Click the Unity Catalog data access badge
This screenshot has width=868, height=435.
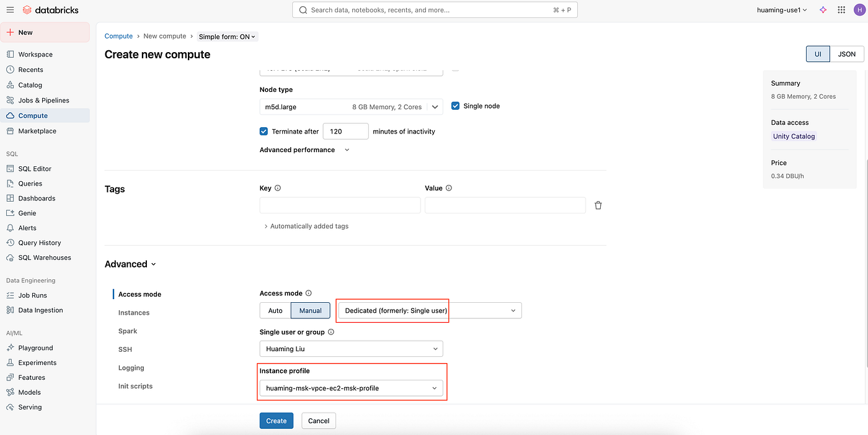[794, 137]
